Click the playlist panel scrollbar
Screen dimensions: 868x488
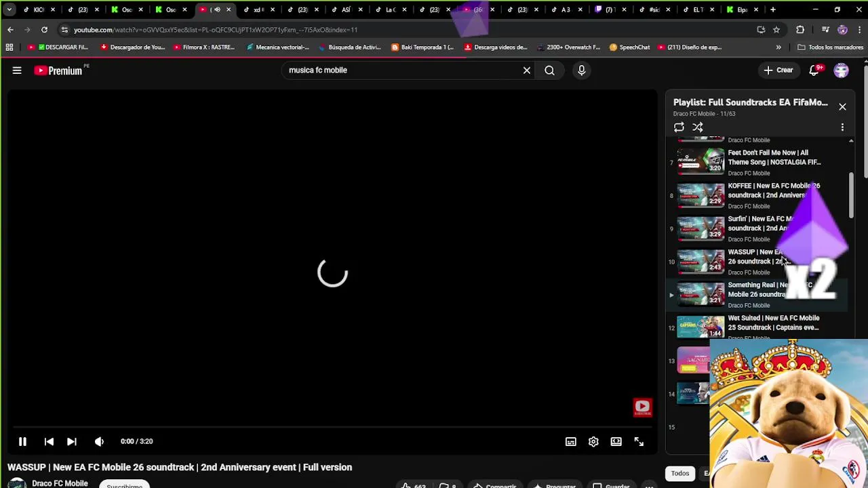(851, 195)
